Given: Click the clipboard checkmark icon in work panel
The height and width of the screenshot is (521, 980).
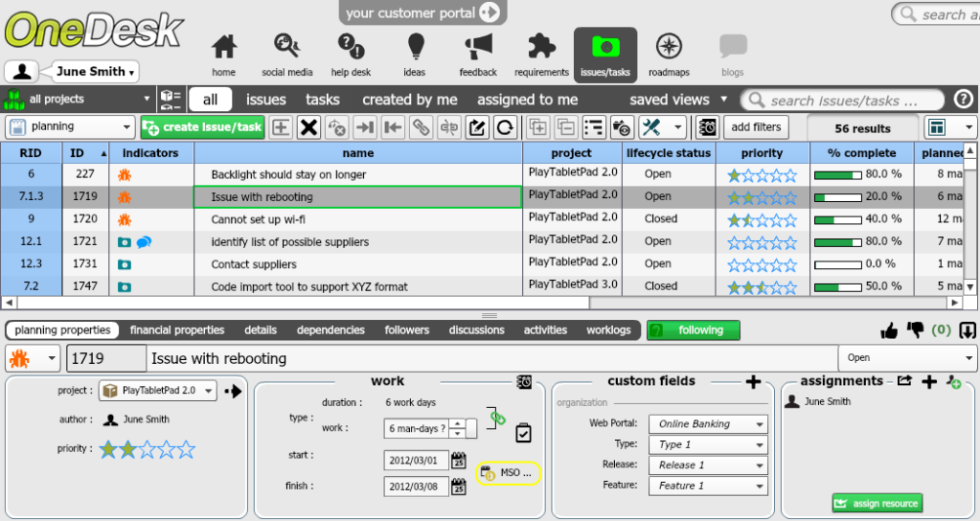Looking at the screenshot, I should (x=523, y=432).
